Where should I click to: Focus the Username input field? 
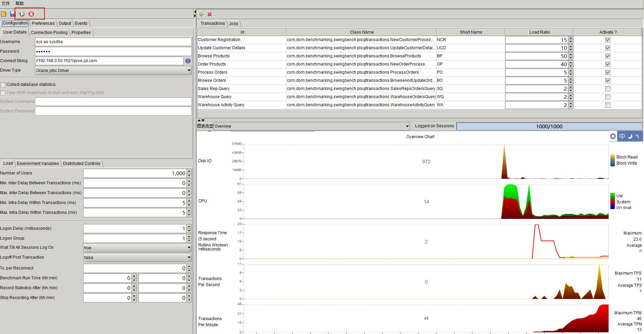pos(113,42)
